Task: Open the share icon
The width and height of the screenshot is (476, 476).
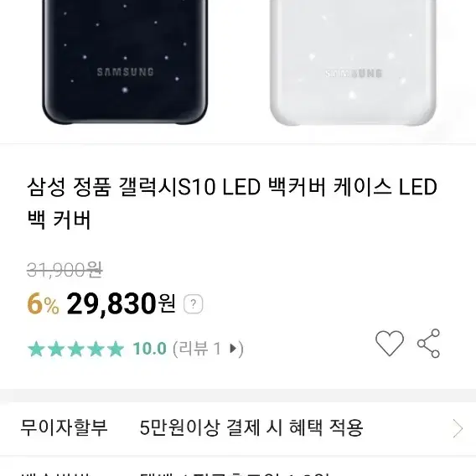Action: coord(428,344)
